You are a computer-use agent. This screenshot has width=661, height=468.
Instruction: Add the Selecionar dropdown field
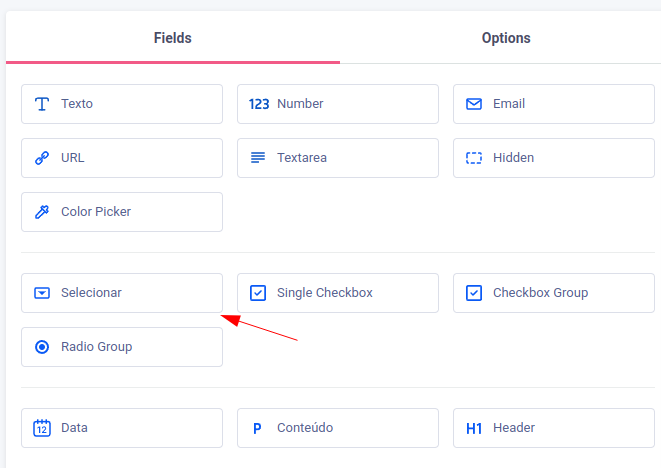122,293
